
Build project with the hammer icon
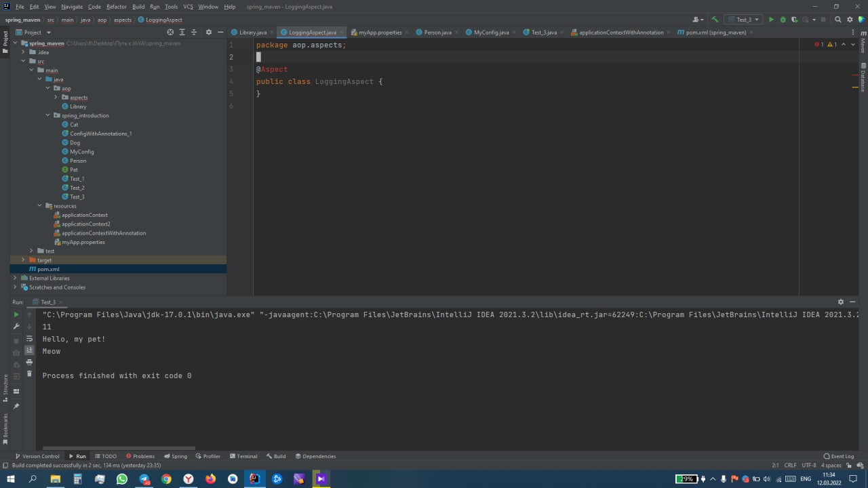715,20
